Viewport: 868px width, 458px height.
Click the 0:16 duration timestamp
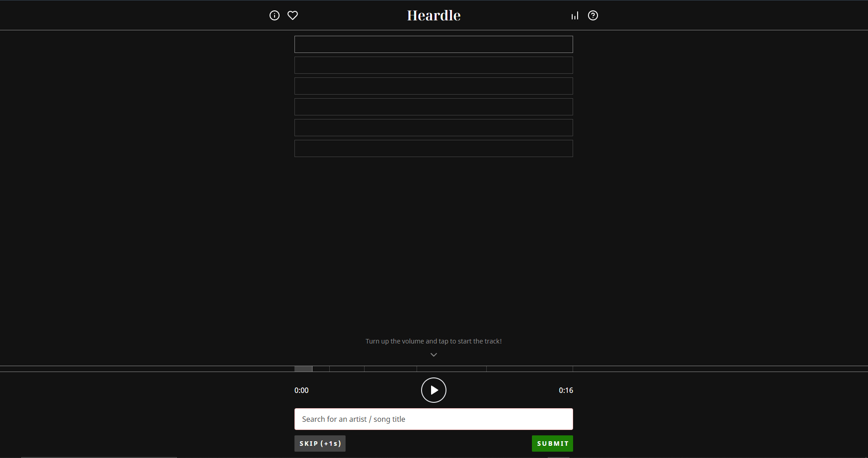pyautogui.click(x=565, y=390)
